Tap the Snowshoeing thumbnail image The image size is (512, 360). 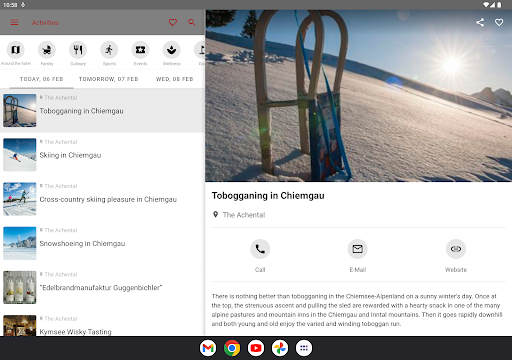click(20, 243)
